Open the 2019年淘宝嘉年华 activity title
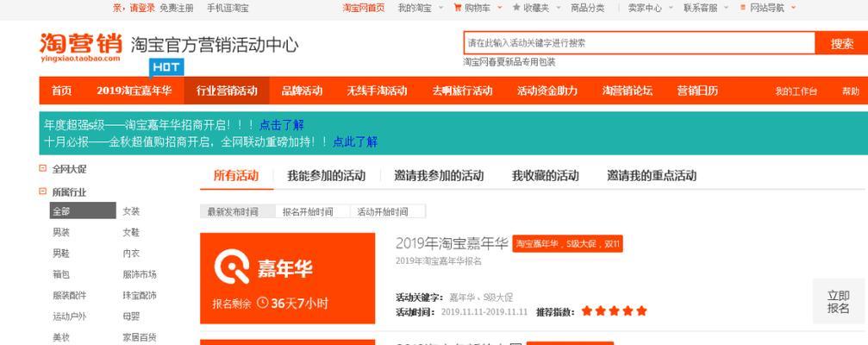 [452, 243]
